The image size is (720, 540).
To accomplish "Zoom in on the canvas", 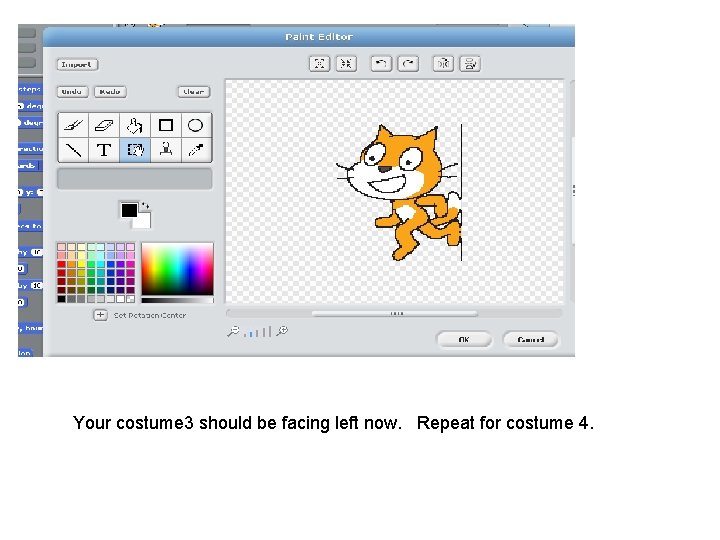I will (x=282, y=331).
